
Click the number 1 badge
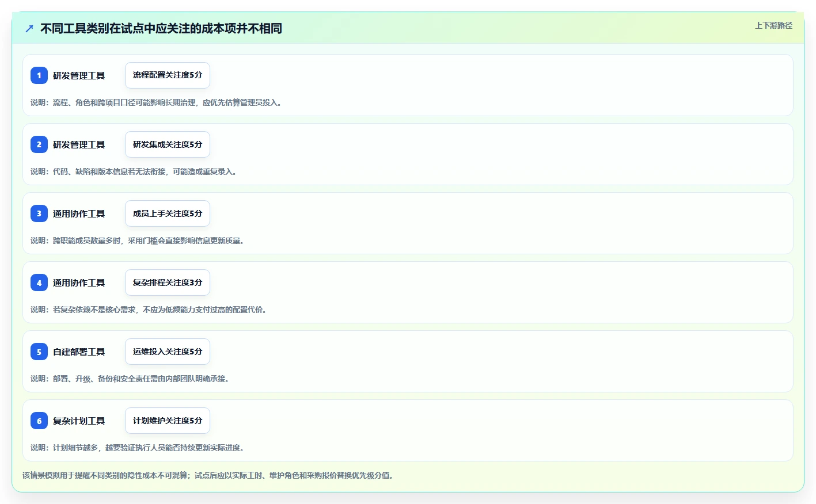pos(39,75)
